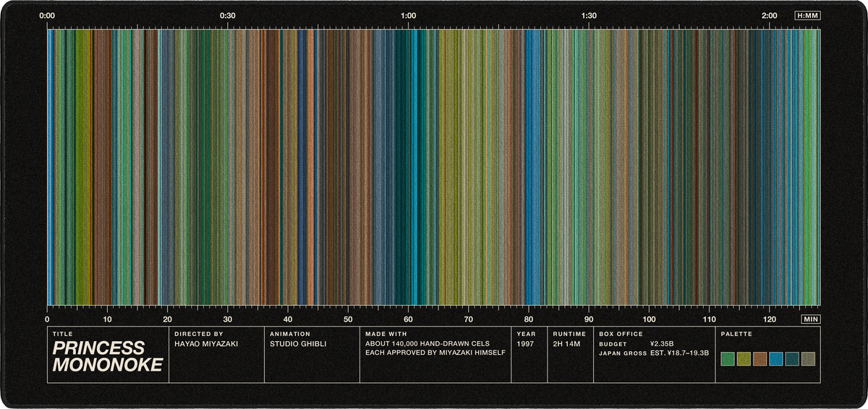Click the HAYAO MIYAZAKI name
Viewport: 868px width, 409px height.
click(206, 344)
